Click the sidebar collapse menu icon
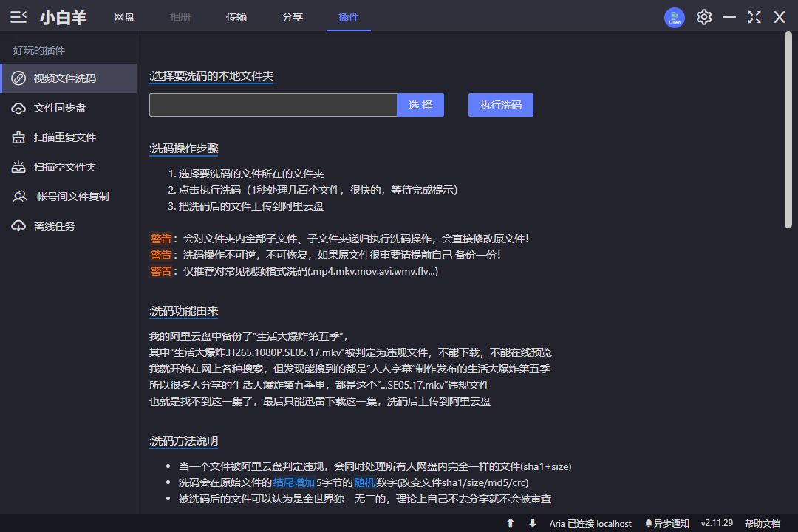The image size is (798, 532). 19,17
